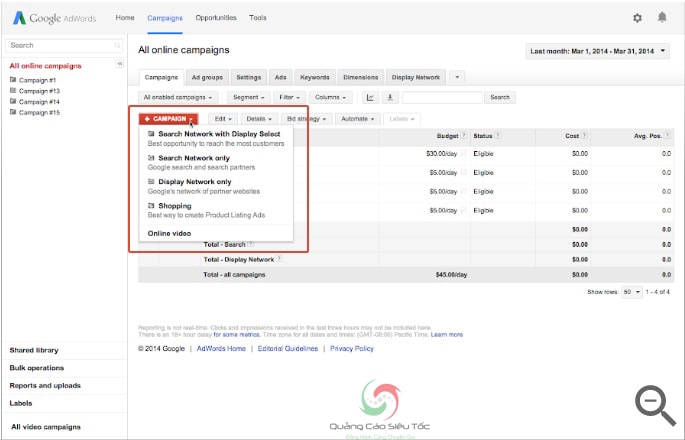Open the Segment dropdown
Image resolution: width=685 pixels, height=440 pixels.
point(248,97)
